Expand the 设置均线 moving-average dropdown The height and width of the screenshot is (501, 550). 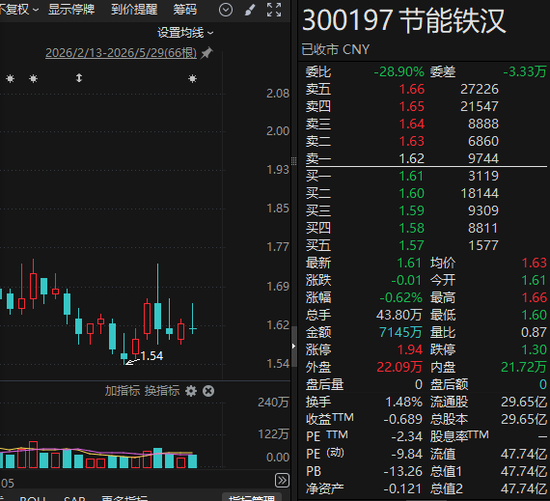pyautogui.click(x=185, y=33)
